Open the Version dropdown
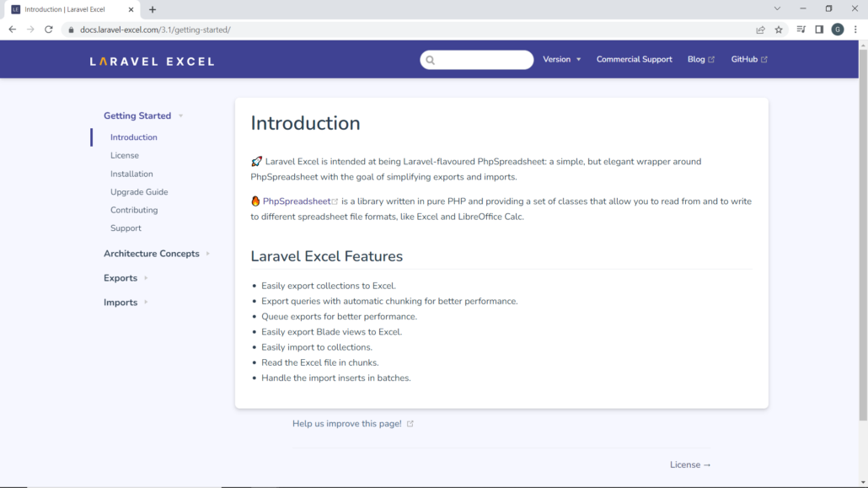Image resolution: width=868 pixels, height=488 pixels. 561,59
